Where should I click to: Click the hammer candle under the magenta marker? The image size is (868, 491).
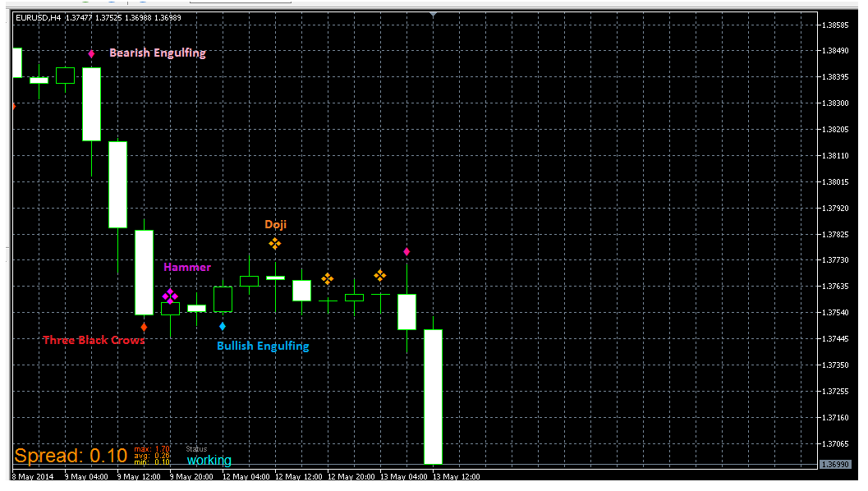tap(171, 309)
